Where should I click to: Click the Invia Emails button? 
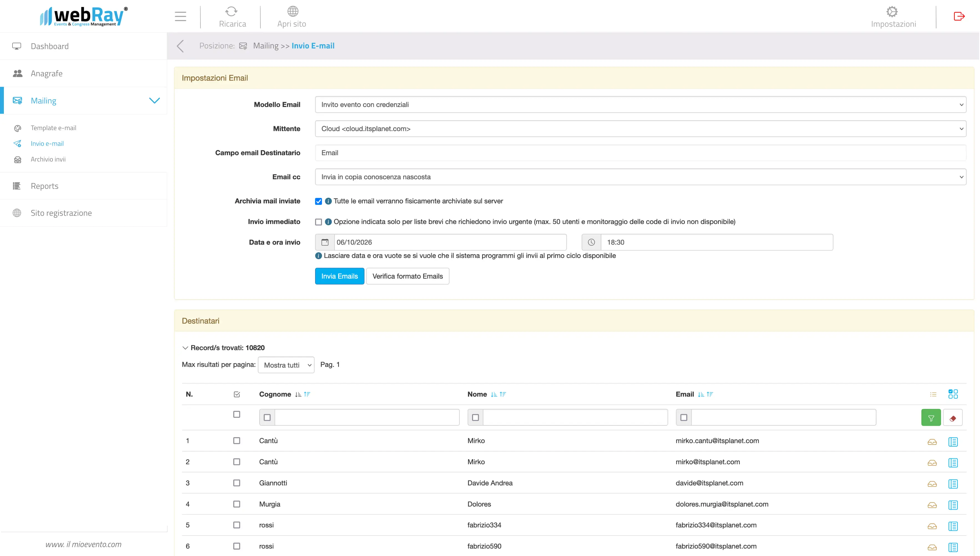coord(340,276)
